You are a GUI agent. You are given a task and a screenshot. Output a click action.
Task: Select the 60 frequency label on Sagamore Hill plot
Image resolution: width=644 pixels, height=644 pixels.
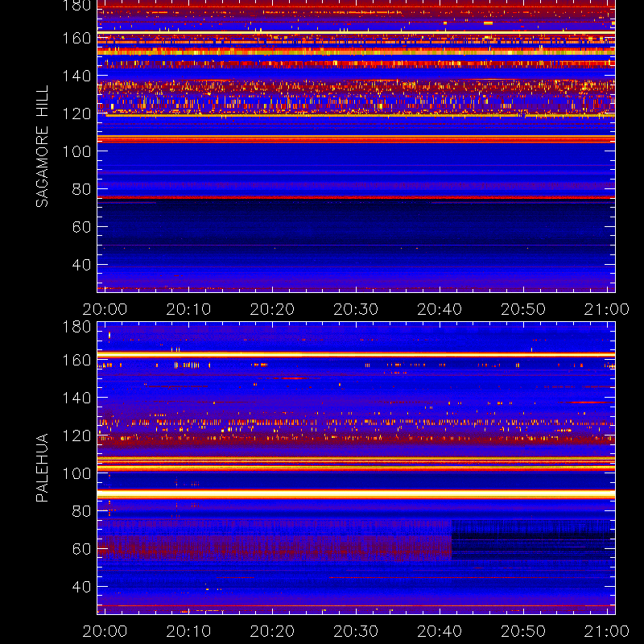click(x=81, y=227)
